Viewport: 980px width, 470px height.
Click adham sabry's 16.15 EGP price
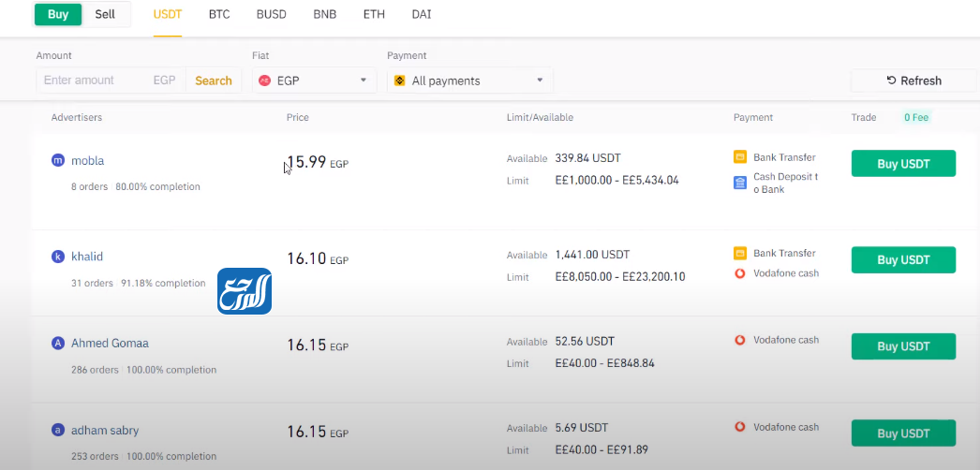point(318,432)
